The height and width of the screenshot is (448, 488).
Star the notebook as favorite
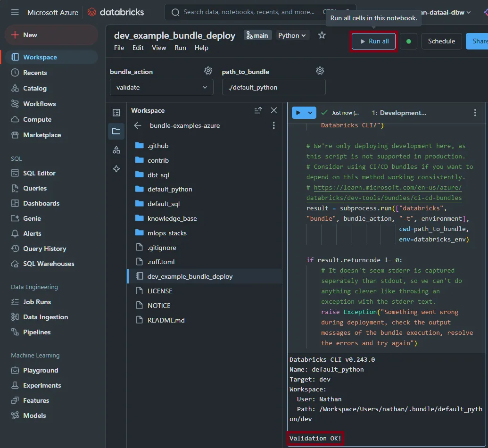(322, 35)
